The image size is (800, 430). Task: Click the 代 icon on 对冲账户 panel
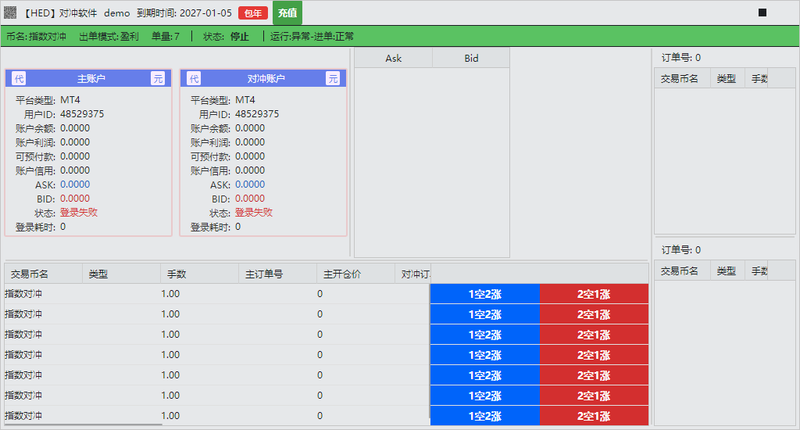pos(194,79)
